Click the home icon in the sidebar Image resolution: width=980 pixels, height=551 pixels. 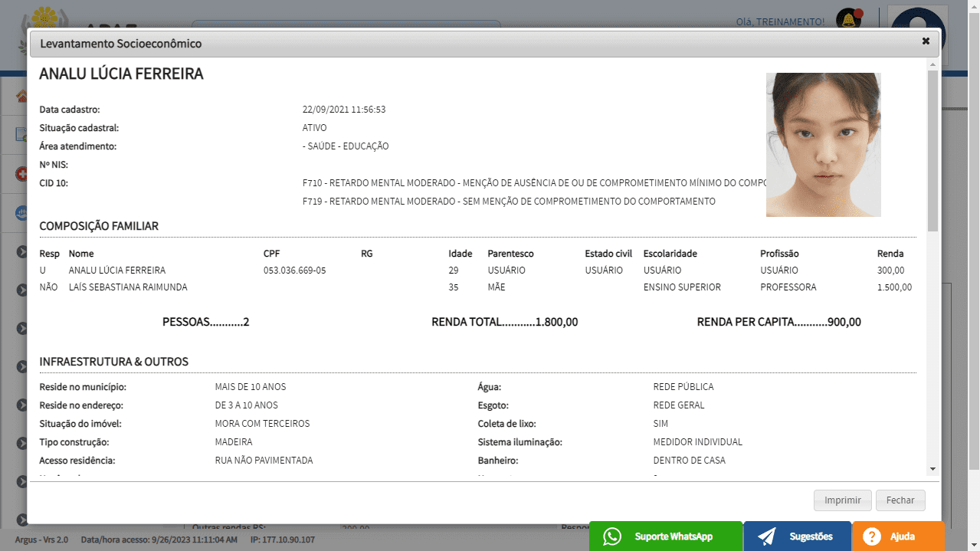coord(21,97)
